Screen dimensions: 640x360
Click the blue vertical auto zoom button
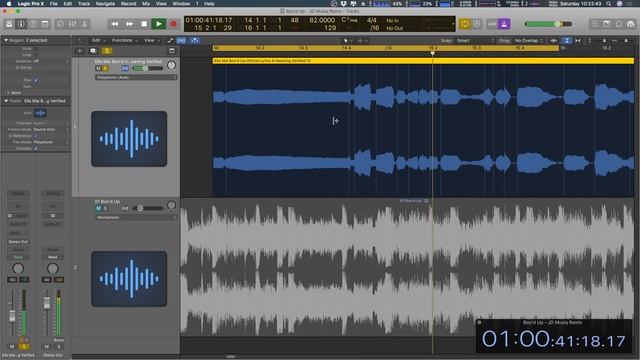click(567, 40)
